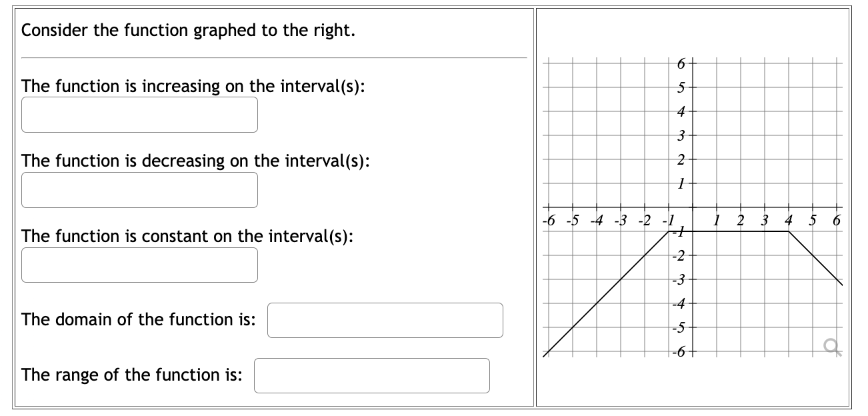Click the domain of the function input box
868x416 pixels.
[385, 321]
